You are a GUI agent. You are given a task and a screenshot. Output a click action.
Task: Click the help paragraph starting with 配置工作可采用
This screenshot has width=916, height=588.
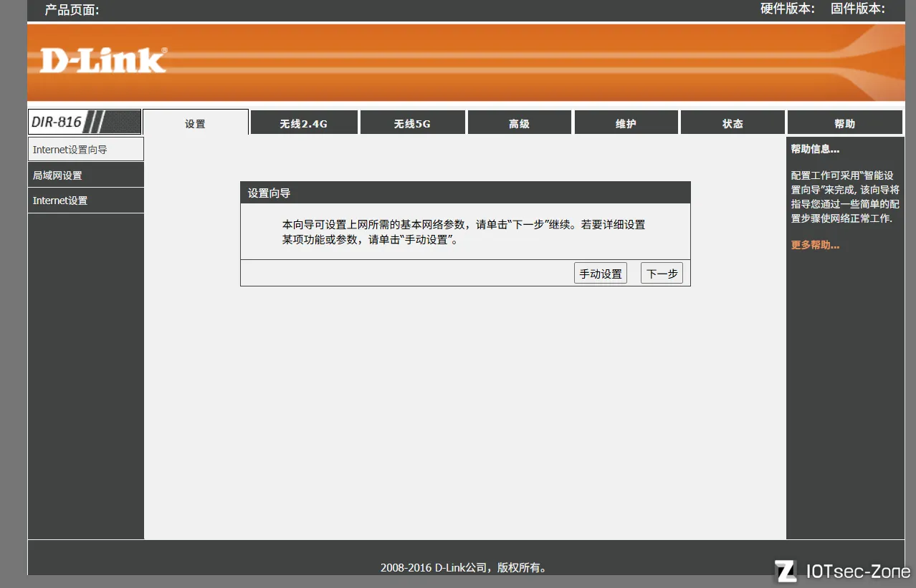point(845,197)
